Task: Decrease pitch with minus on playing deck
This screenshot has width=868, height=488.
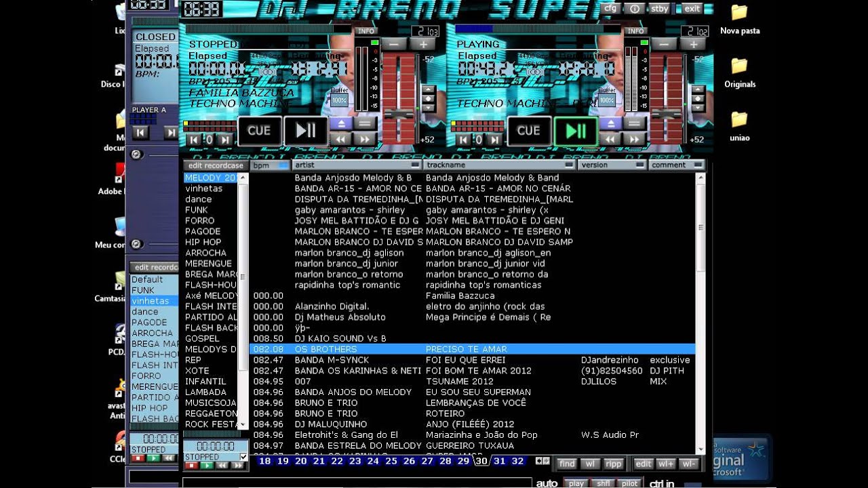Action: 664,45
